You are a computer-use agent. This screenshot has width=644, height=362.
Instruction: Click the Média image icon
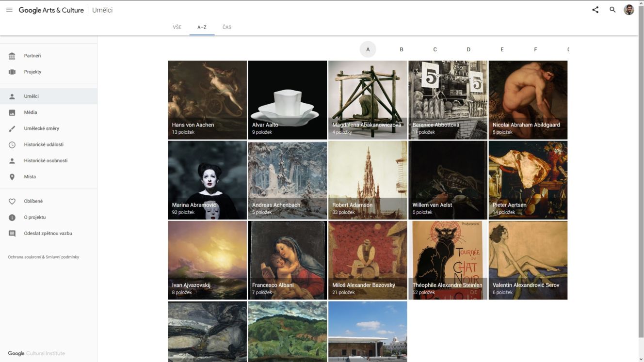(x=12, y=112)
